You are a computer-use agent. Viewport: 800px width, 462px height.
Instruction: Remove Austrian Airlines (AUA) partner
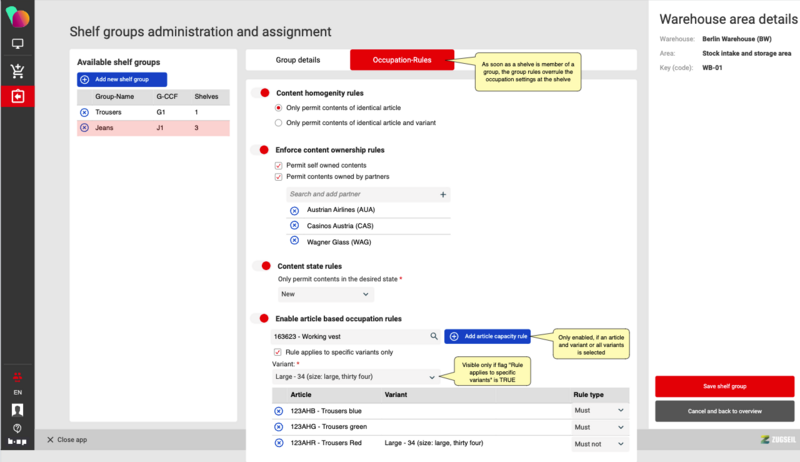tap(294, 210)
